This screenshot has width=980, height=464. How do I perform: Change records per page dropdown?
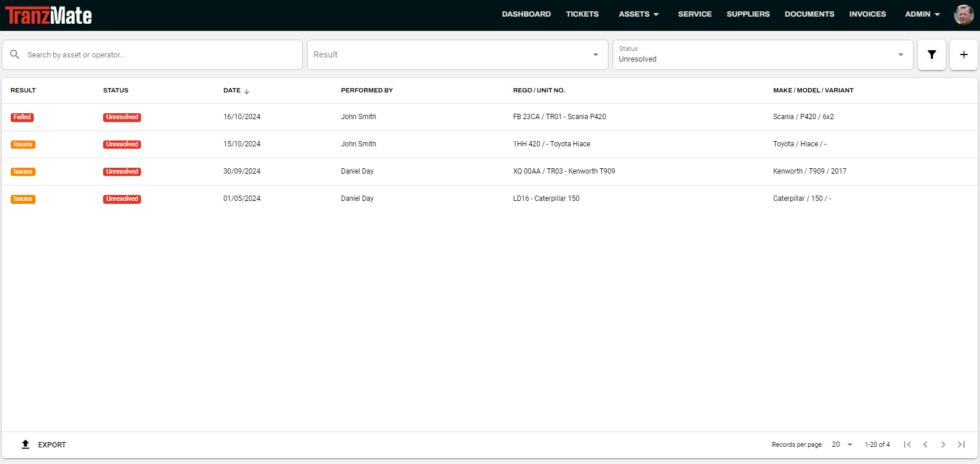(x=842, y=444)
